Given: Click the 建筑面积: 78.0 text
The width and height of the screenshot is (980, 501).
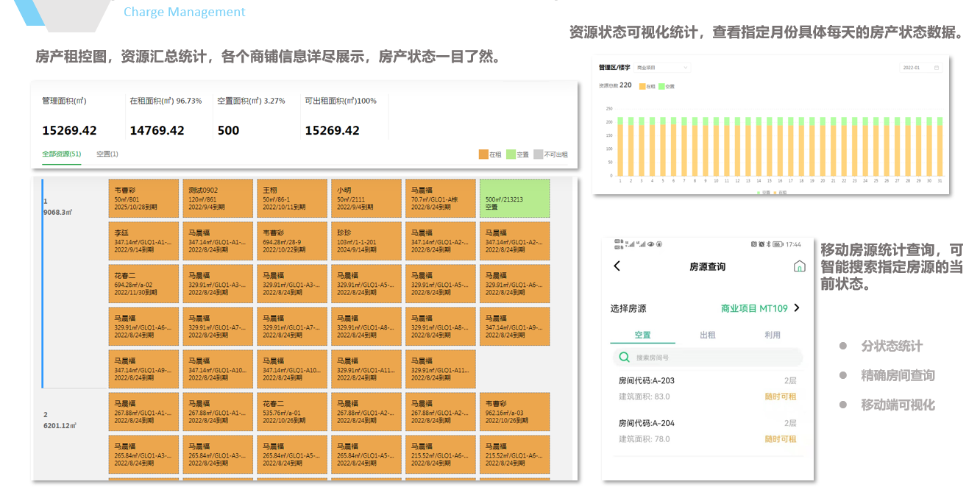Looking at the screenshot, I should [644, 439].
